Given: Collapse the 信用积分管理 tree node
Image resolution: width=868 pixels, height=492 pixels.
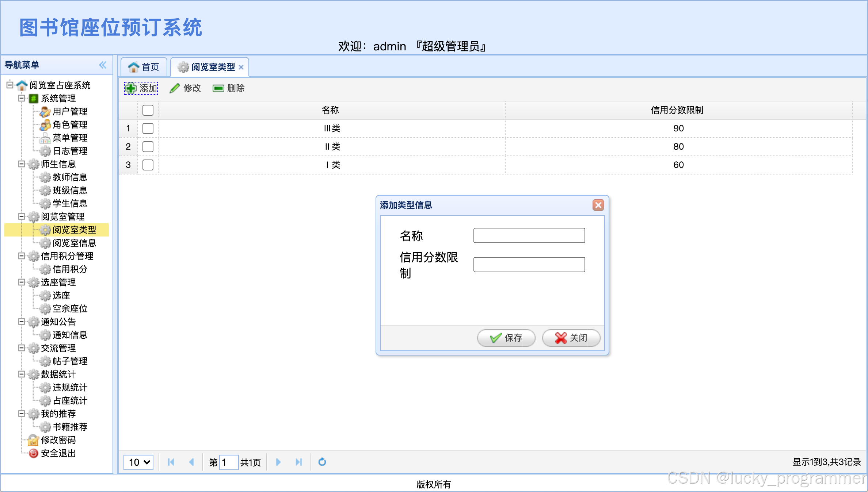Looking at the screenshot, I should coord(22,256).
